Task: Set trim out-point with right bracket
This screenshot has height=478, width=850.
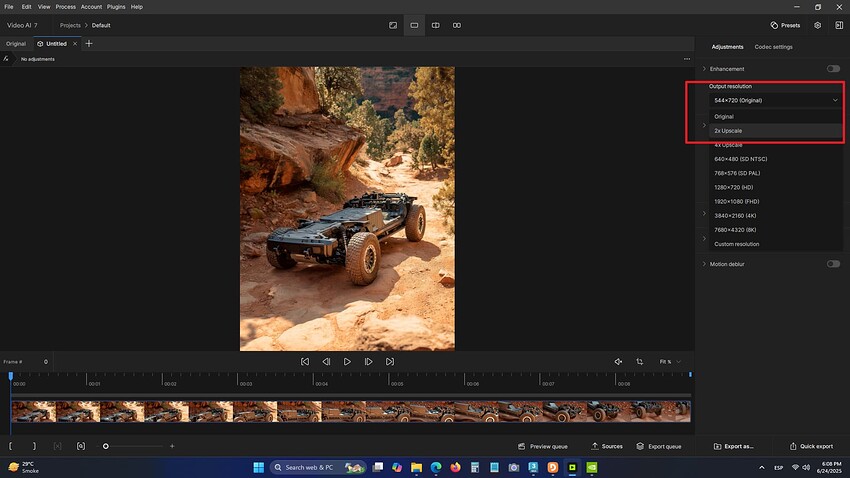Action: 34,446
